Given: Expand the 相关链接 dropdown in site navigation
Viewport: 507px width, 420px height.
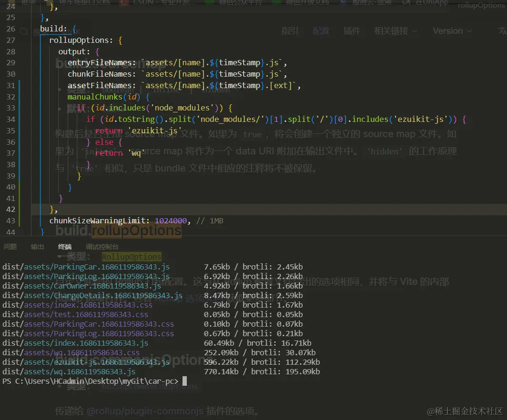Looking at the screenshot, I should coord(395,31).
